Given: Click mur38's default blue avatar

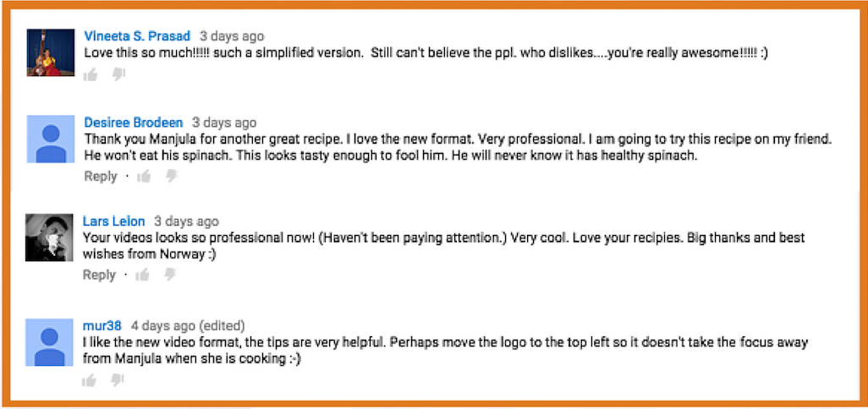Looking at the screenshot, I should [49, 342].
